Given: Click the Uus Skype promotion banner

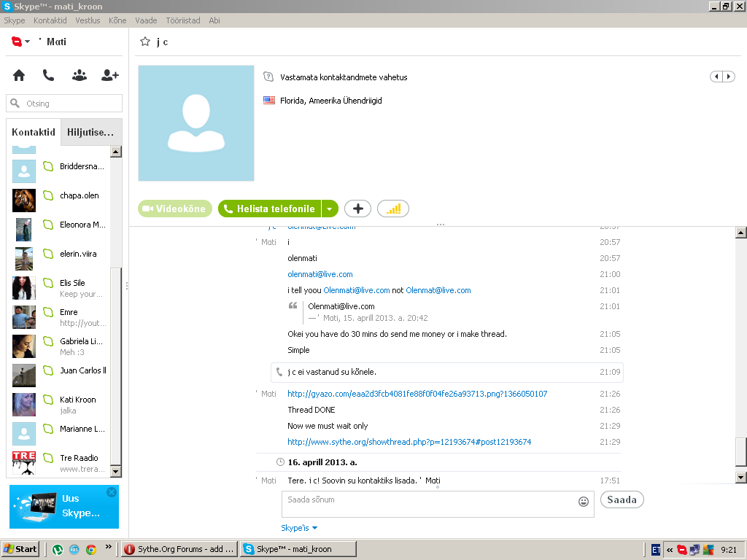Looking at the screenshot, I should 64,507.
